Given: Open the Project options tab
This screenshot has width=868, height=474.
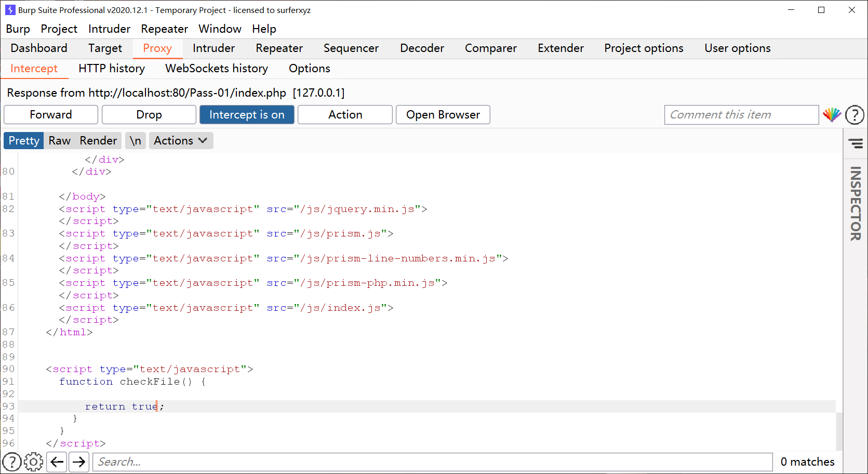Looking at the screenshot, I should (644, 48).
